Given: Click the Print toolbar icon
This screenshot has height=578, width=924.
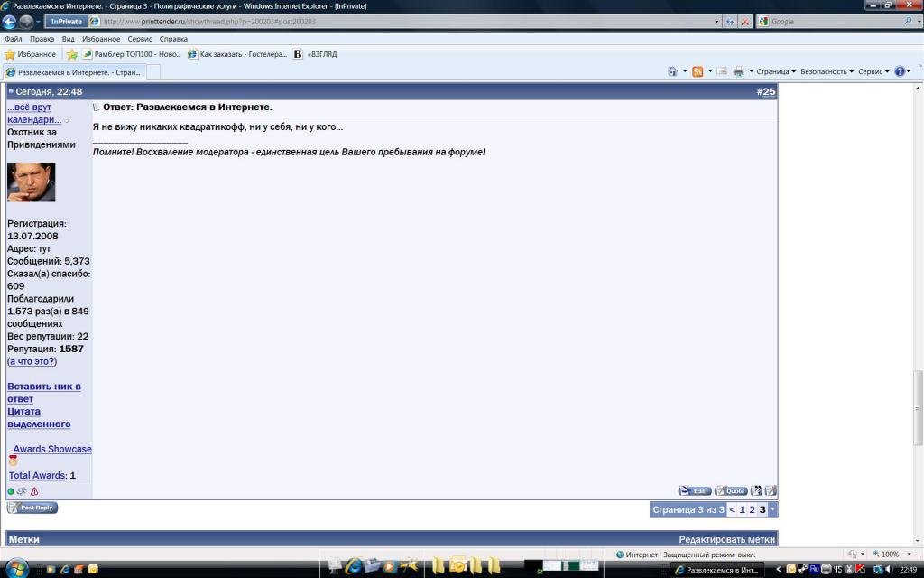Looking at the screenshot, I should click(x=738, y=71).
